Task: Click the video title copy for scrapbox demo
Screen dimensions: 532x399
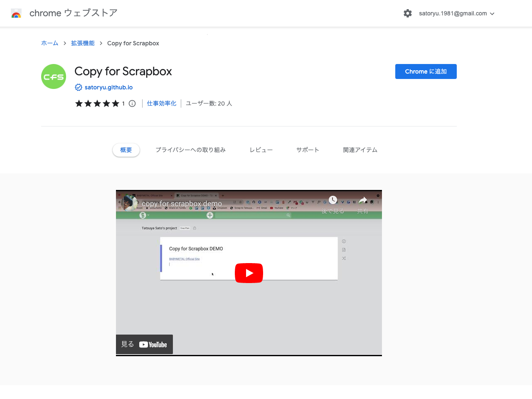Action: click(182, 204)
